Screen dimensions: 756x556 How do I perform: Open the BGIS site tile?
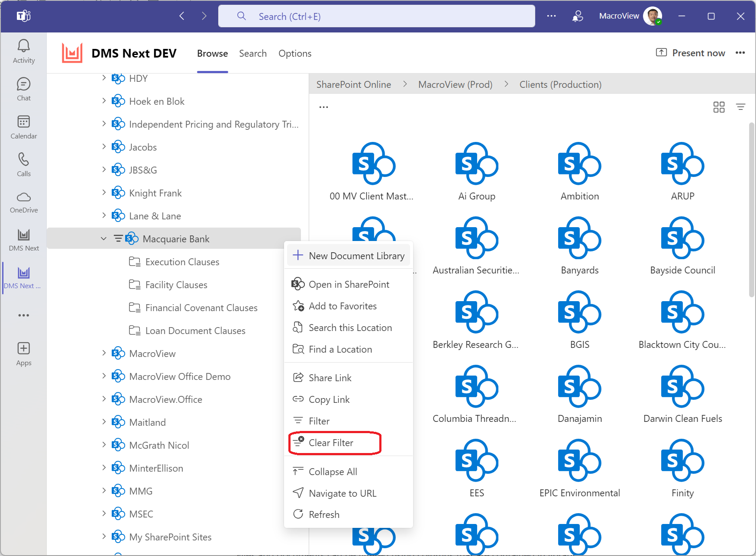pyautogui.click(x=580, y=320)
